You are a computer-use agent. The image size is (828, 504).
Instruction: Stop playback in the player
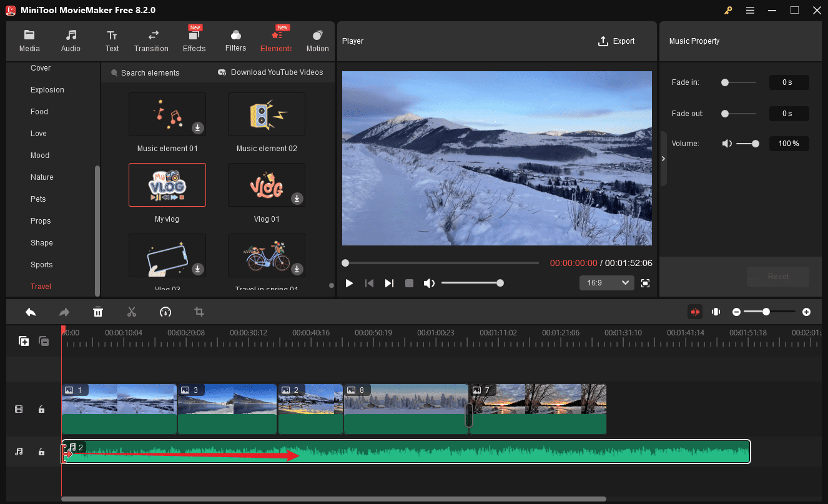[409, 284]
